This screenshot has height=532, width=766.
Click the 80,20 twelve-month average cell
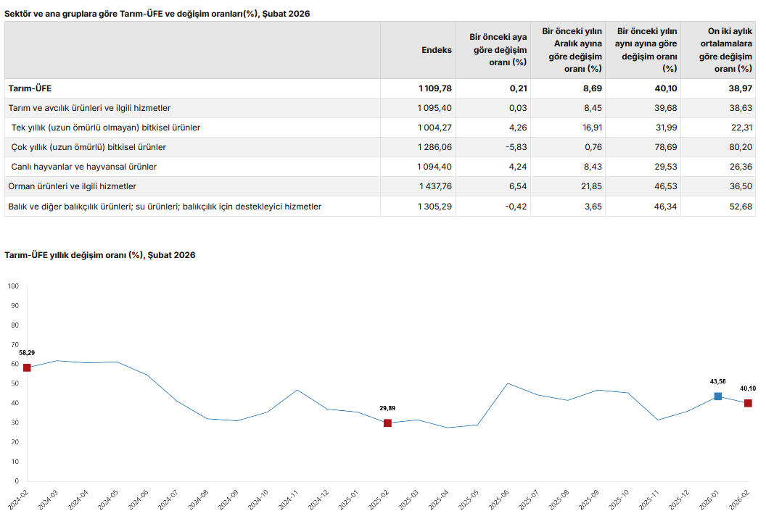point(741,147)
